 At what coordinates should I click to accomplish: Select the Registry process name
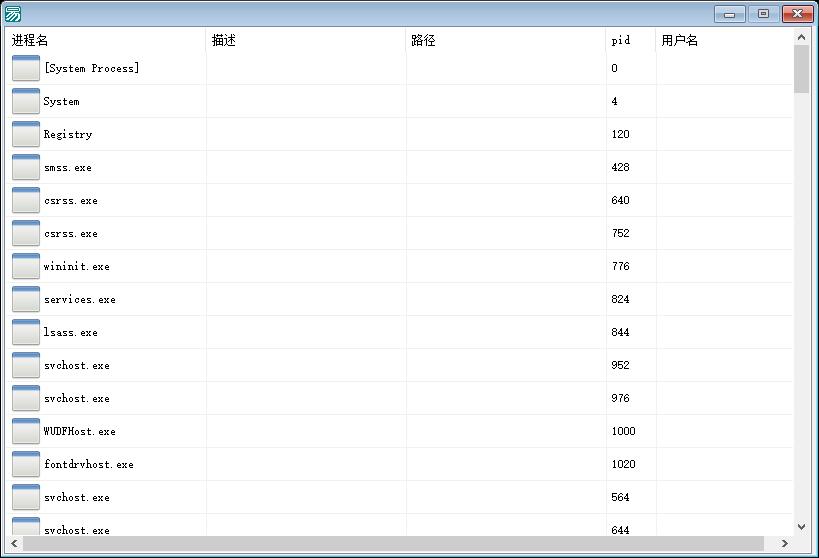pos(68,135)
